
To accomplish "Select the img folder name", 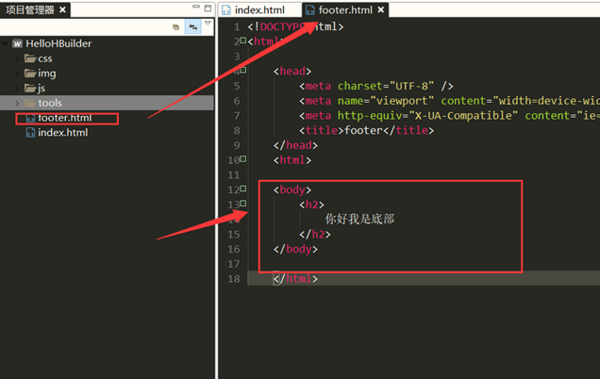I will 47,74.
